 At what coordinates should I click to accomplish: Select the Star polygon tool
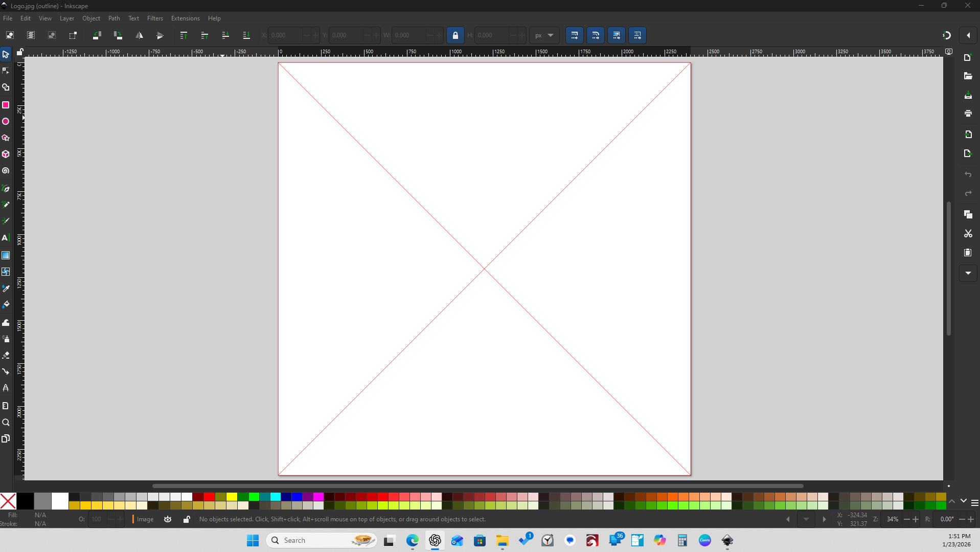tap(6, 138)
